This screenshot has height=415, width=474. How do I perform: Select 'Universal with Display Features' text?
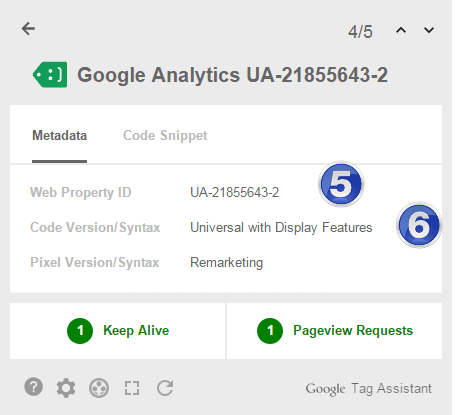[281, 228]
